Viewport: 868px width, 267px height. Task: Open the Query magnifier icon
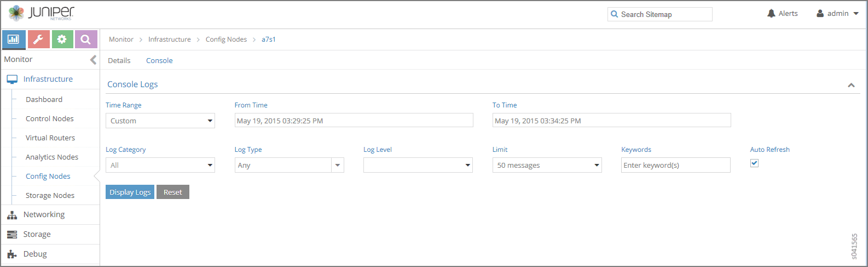pyautogui.click(x=86, y=39)
